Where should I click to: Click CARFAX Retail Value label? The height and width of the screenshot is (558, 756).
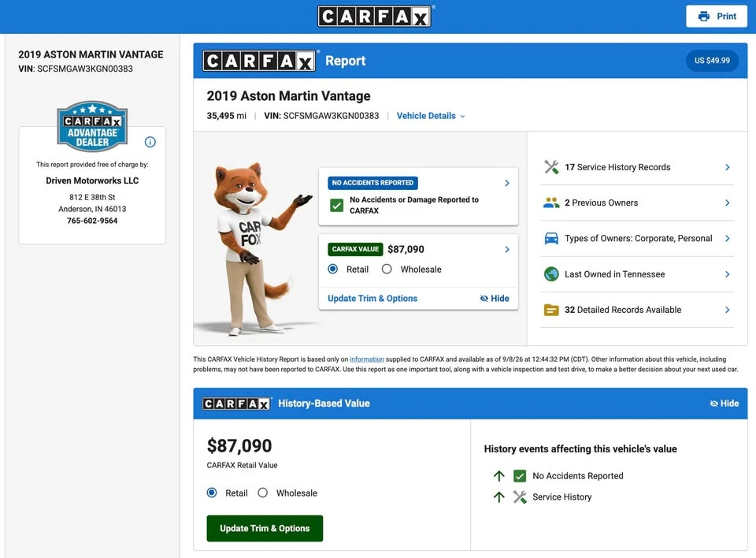(x=242, y=465)
